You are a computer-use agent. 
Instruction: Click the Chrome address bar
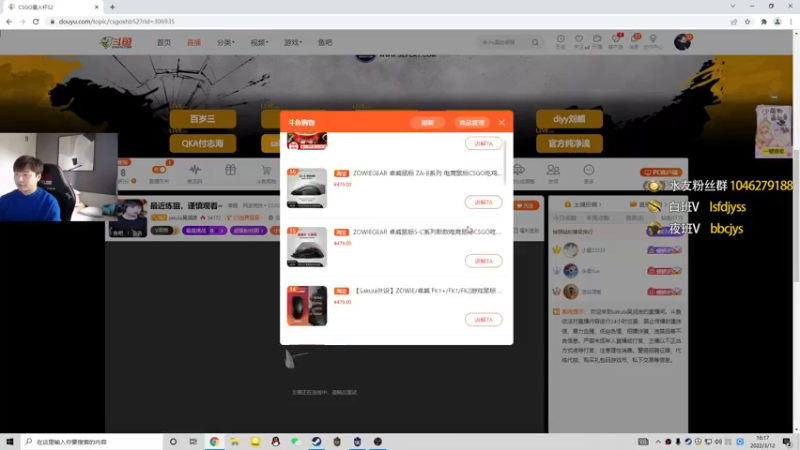click(x=388, y=21)
